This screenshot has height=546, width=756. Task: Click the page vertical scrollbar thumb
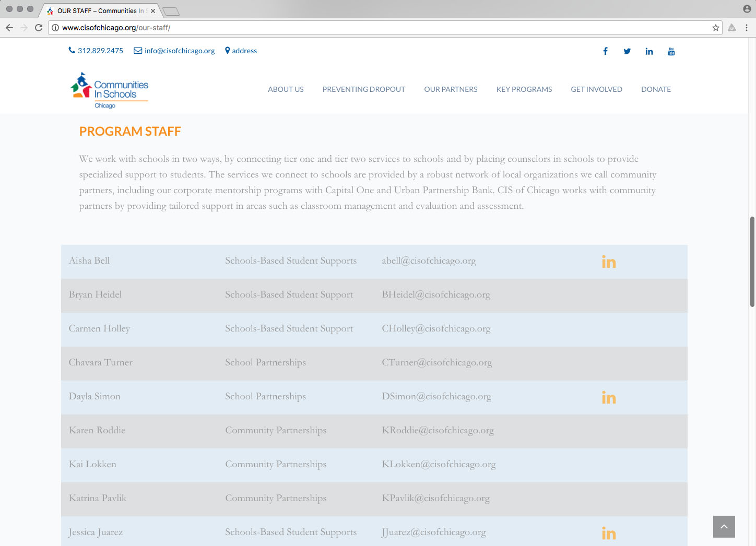[752, 261]
